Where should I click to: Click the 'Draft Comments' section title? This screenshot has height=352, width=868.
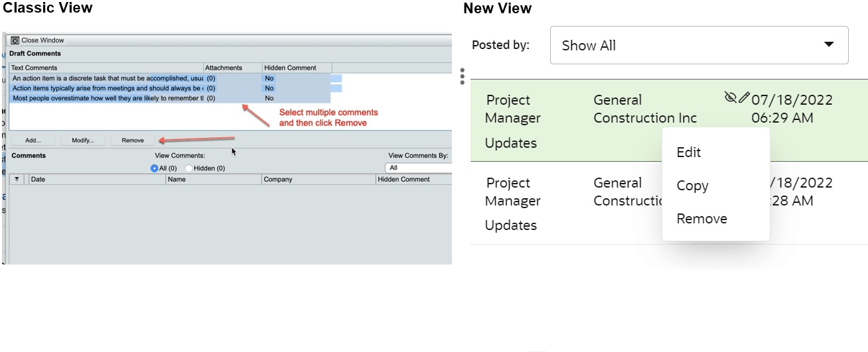pos(35,54)
